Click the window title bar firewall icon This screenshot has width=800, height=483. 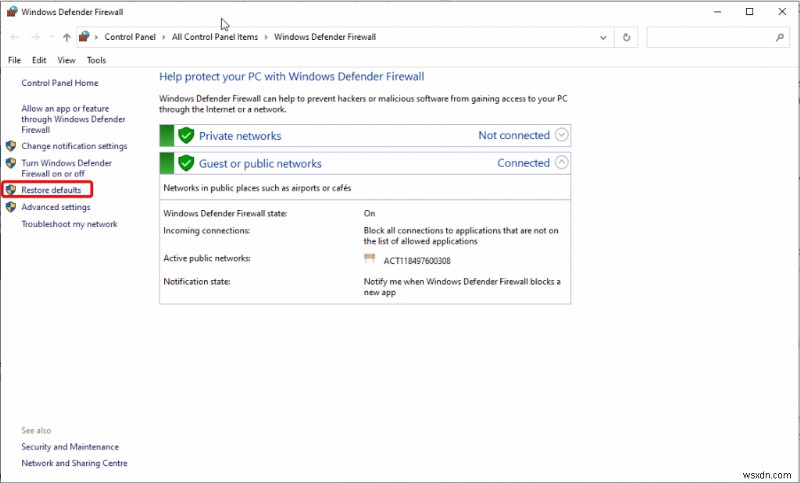tap(12, 11)
